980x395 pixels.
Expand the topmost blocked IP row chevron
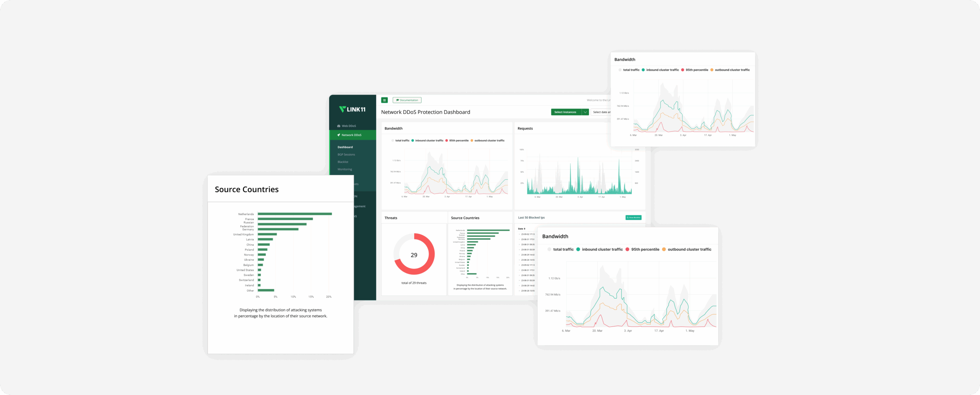tap(519, 234)
